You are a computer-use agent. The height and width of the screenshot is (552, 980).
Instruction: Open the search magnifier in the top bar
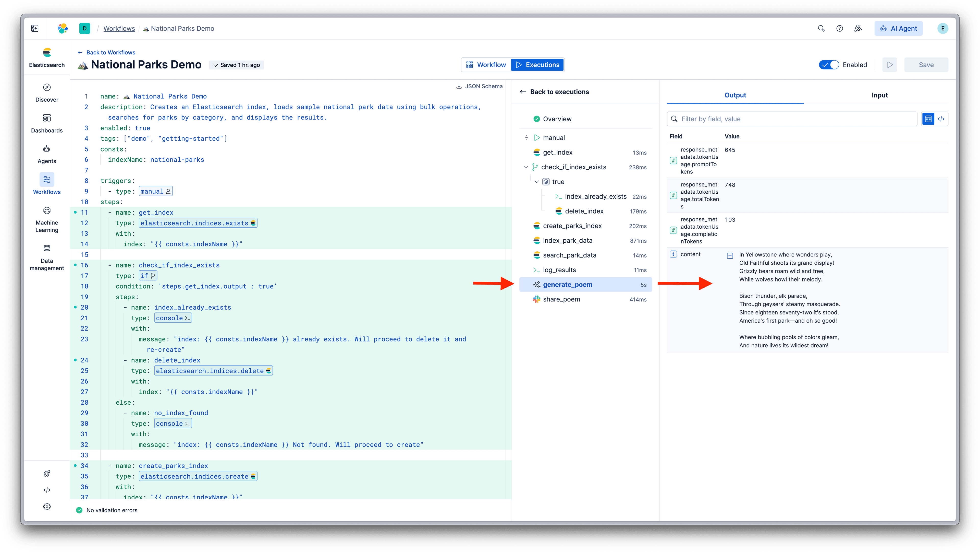821,28
